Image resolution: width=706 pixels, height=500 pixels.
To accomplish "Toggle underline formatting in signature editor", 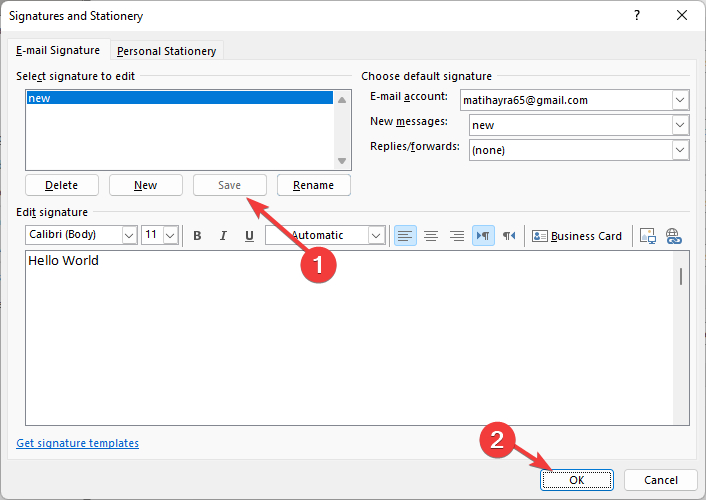I will [x=249, y=236].
